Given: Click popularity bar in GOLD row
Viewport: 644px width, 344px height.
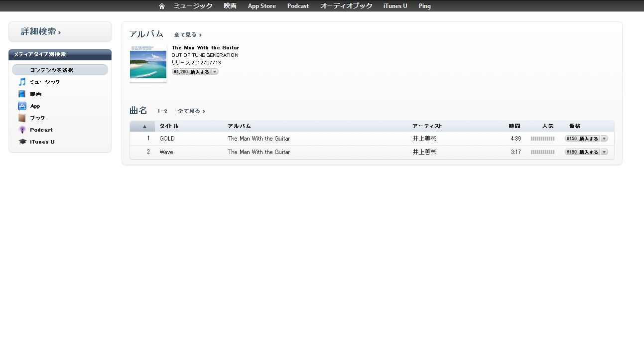Looking at the screenshot, I should (542, 139).
